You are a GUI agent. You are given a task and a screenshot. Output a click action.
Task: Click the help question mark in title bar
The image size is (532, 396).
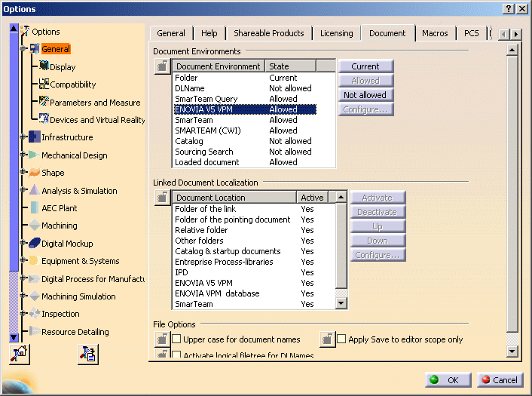click(508, 8)
